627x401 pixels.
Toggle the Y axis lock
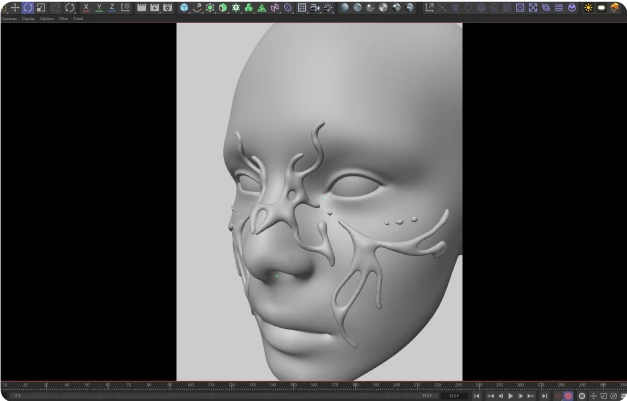pyautogui.click(x=99, y=8)
